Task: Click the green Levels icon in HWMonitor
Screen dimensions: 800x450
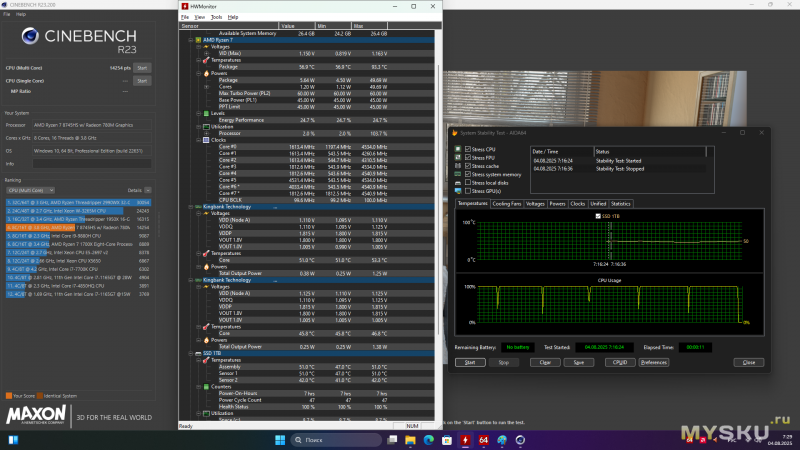Action: point(206,113)
